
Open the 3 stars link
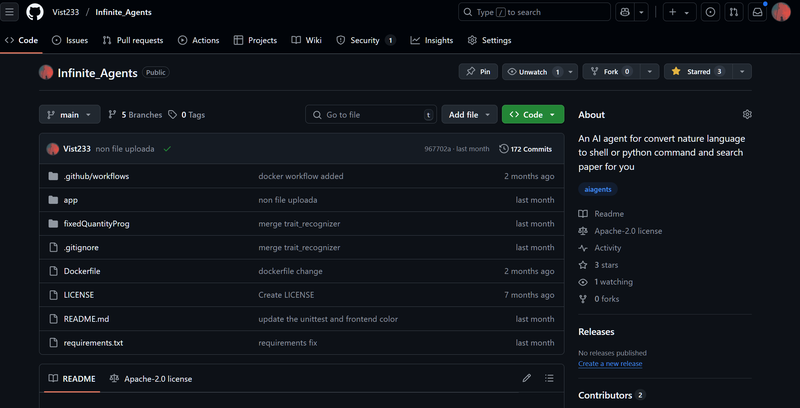pos(598,265)
